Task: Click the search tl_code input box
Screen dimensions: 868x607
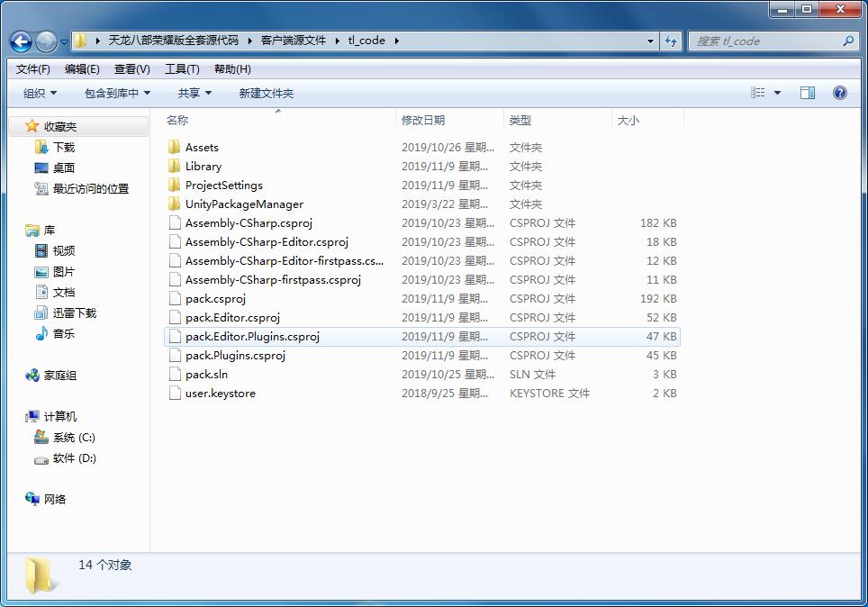Action: click(x=765, y=41)
